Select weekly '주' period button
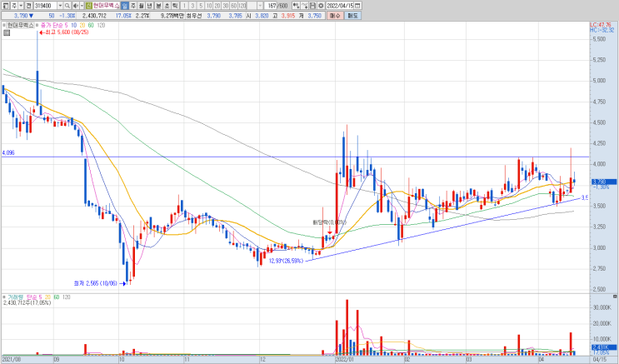 click(133, 6)
